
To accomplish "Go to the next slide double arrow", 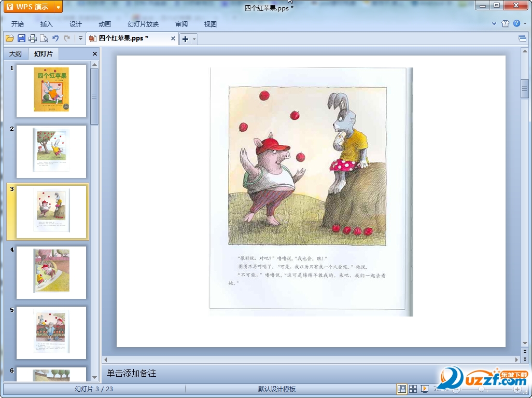I will (x=525, y=359).
